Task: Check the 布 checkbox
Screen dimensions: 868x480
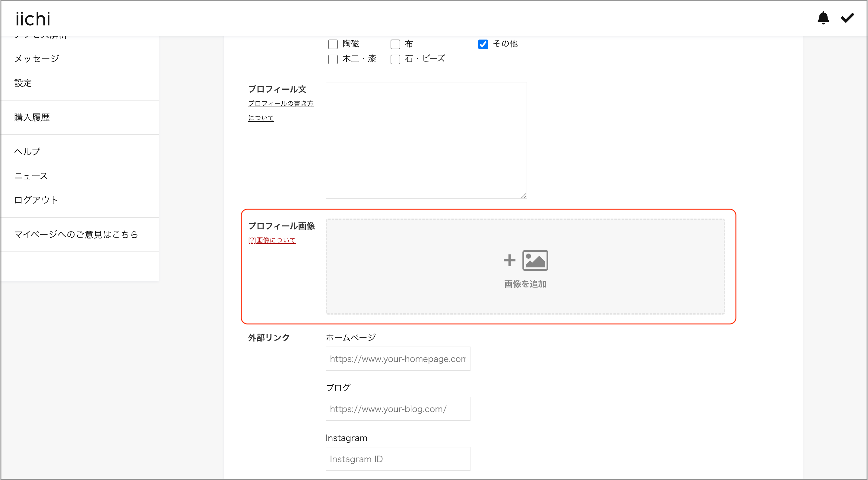Action: point(395,44)
